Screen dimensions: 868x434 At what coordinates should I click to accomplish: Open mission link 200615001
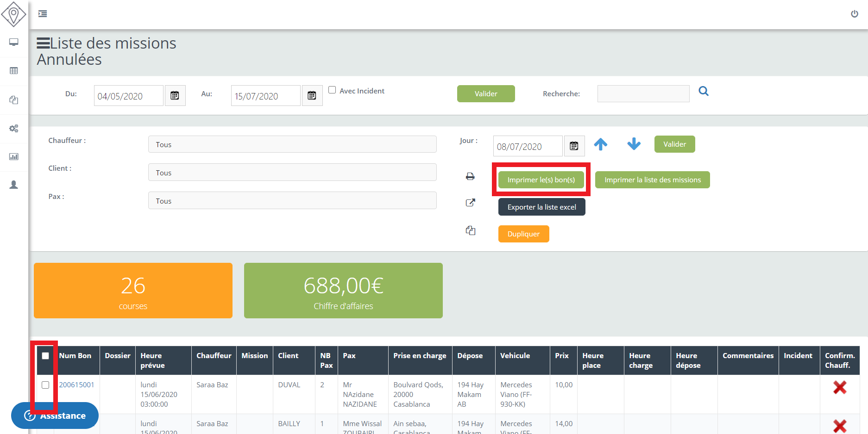(76, 385)
